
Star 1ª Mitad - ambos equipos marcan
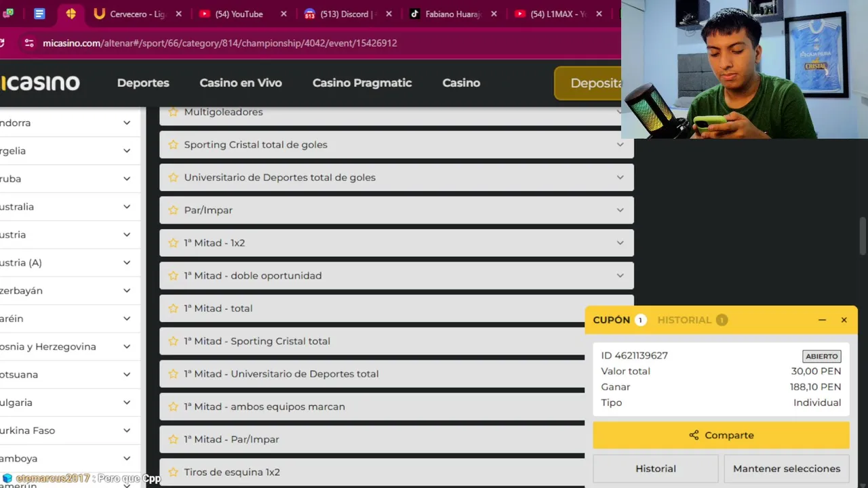[173, 407]
